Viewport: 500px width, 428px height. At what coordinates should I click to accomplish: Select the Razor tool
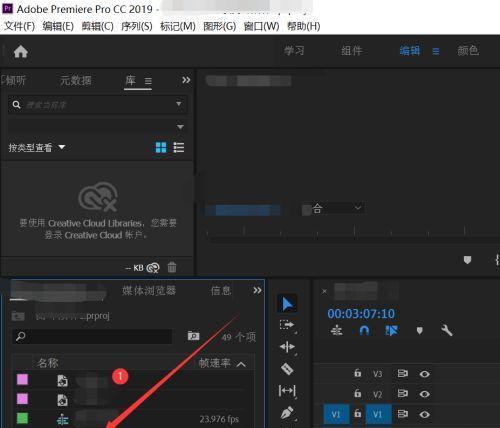click(287, 369)
